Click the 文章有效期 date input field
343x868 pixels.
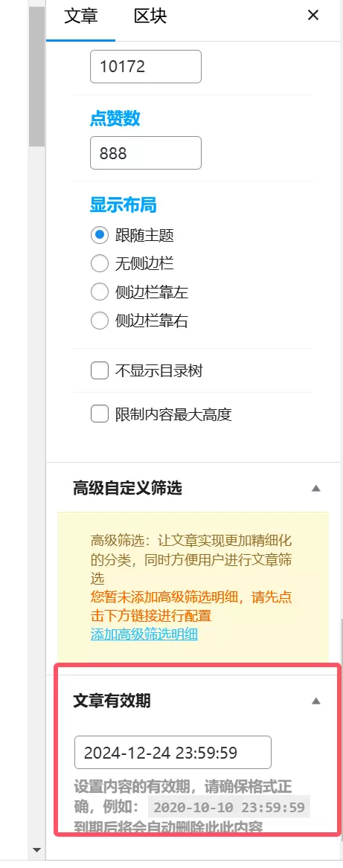point(173,752)
